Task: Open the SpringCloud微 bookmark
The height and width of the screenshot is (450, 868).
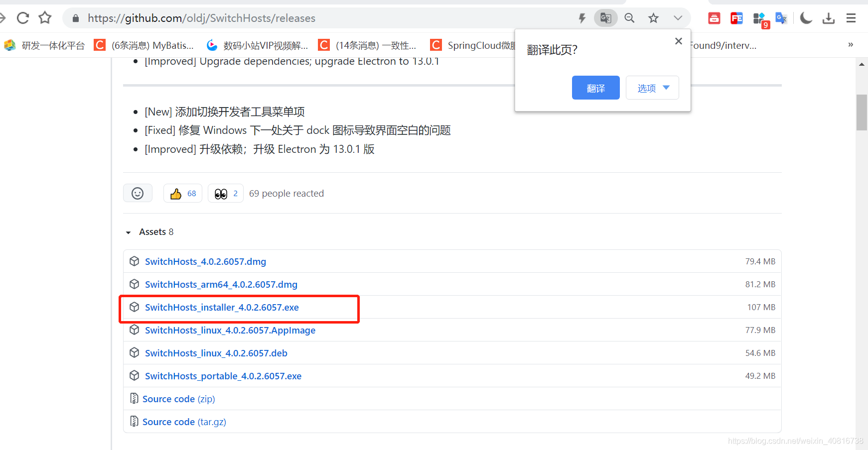Action: click(472, 45)
